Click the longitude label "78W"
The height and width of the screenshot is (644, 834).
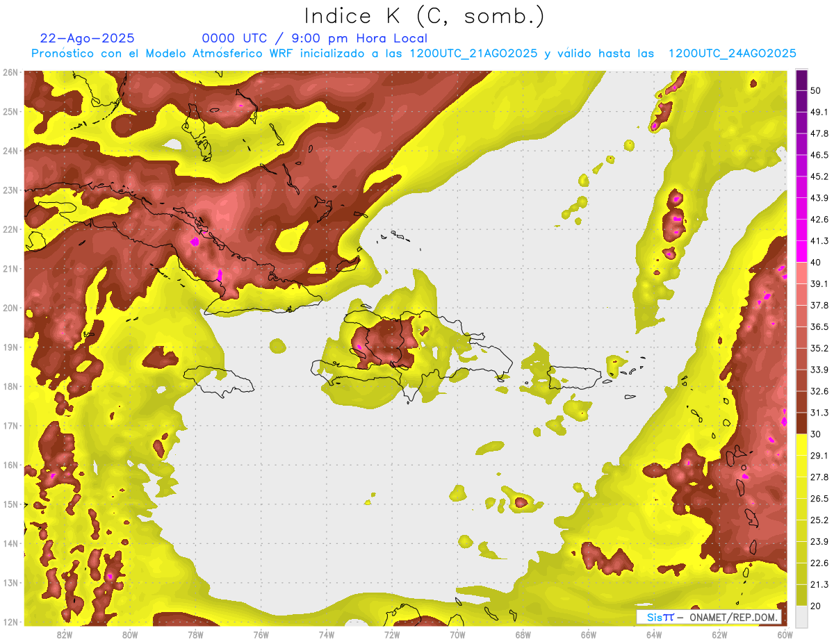click(195, 634)
